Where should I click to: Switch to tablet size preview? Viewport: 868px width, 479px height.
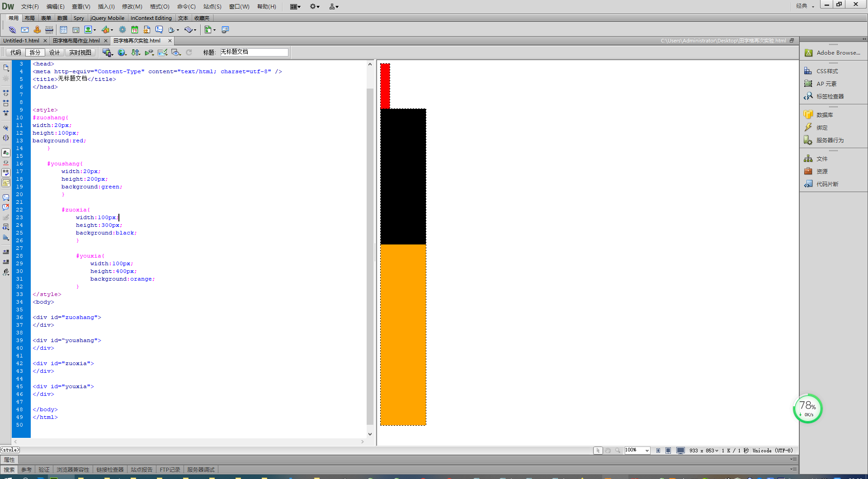[x=668, y=451]
